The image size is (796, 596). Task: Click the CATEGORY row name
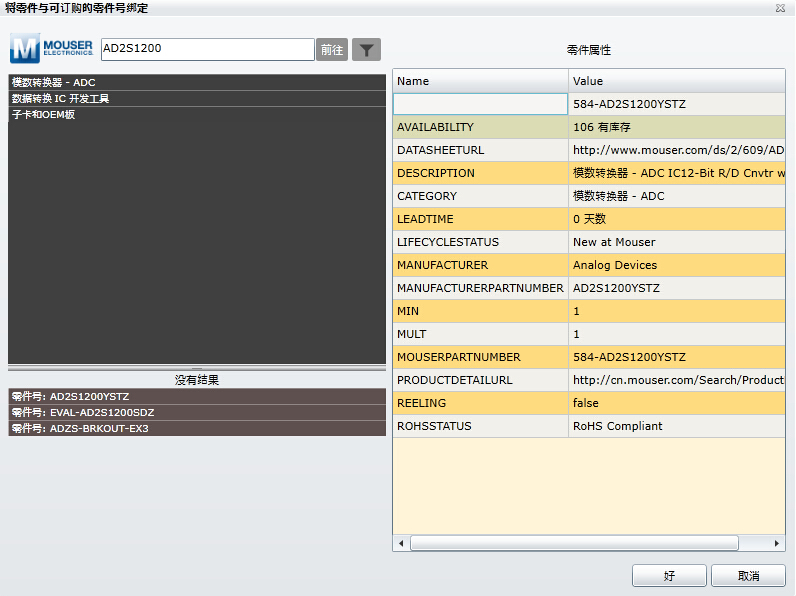(427, 196)
